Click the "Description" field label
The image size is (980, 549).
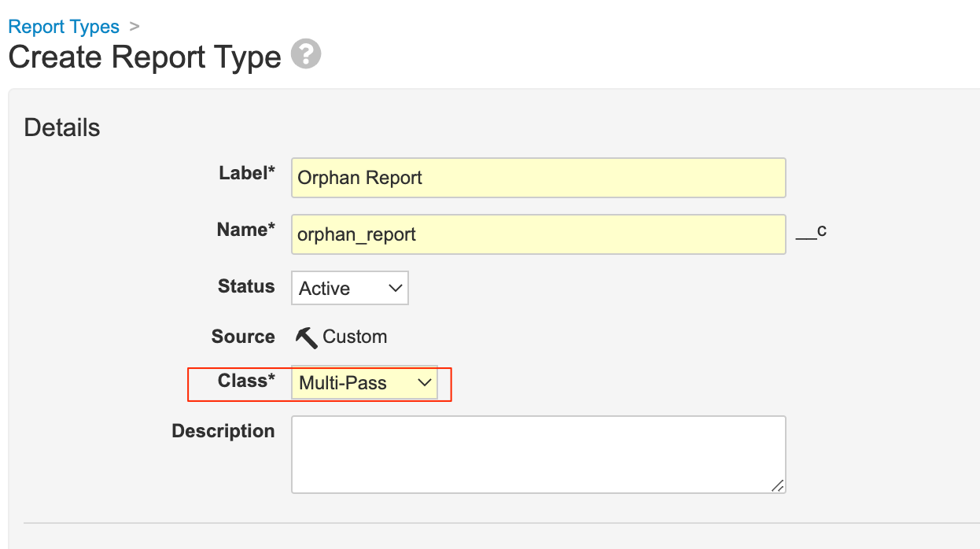click(x=223, y=431)
